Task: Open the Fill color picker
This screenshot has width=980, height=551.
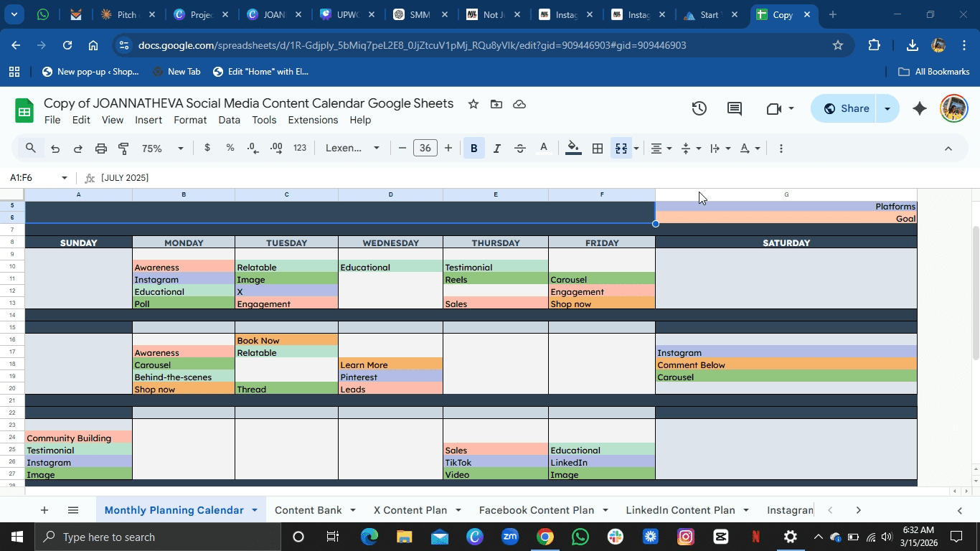Action: (573, 149)
